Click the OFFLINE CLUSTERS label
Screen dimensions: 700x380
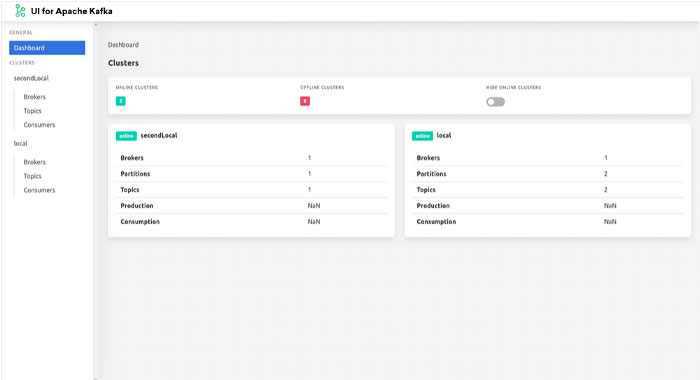322,88
